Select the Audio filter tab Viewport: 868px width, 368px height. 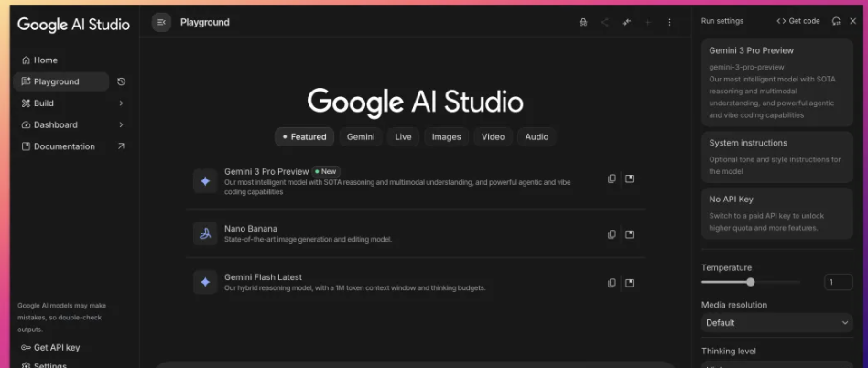(x=537, y=136)
